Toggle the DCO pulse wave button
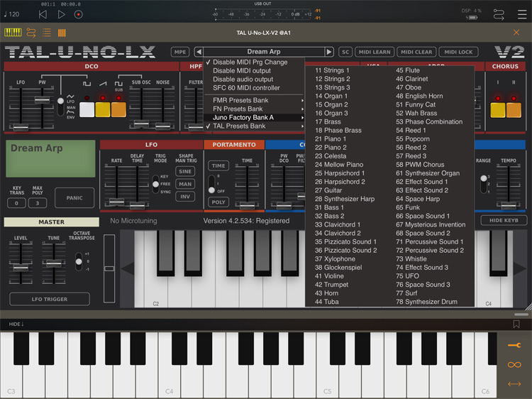Image resolution: width=532 pixels, height=399 pixels. [x=87, y=109]
